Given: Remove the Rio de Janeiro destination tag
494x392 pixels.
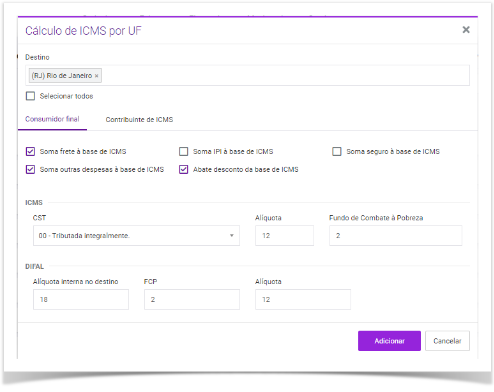Looking at the screenshot, I should tap(96, 76).
